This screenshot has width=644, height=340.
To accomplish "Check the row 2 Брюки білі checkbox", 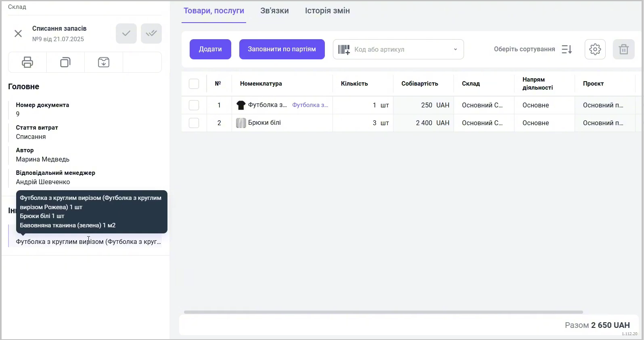I will (x=194, y=123).
